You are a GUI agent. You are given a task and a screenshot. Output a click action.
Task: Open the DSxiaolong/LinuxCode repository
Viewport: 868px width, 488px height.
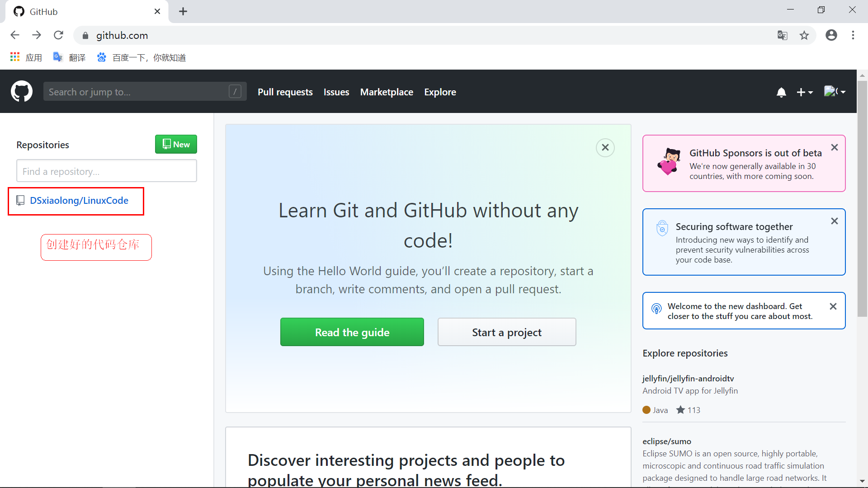point(79,201)
